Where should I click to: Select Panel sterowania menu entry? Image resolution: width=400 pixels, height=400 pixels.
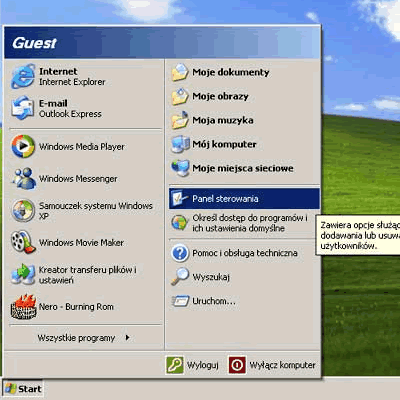click(244, 199)
